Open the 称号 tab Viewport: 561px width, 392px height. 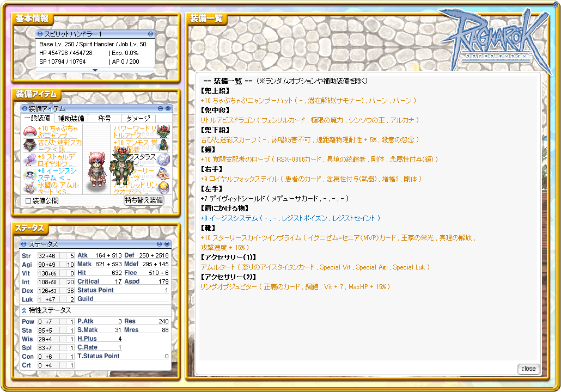pos(105,118)
